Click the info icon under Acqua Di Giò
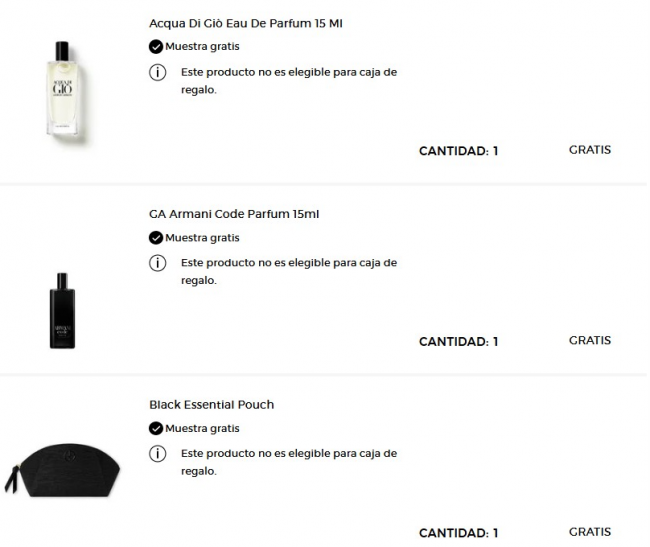The width and height of the screenshot is (650, 547). pyautogui.click(x=156, y=73)
